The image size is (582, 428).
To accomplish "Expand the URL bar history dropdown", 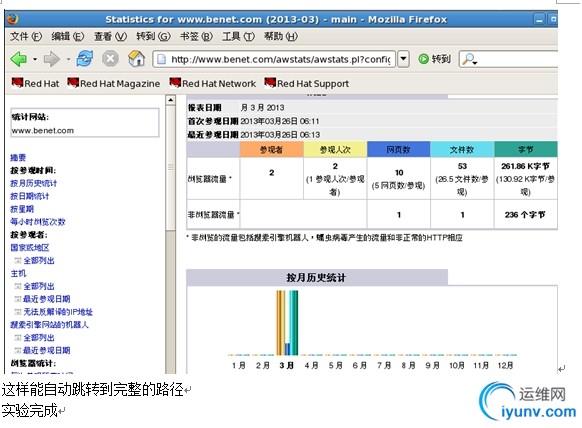I will click(x=403, y=59).
